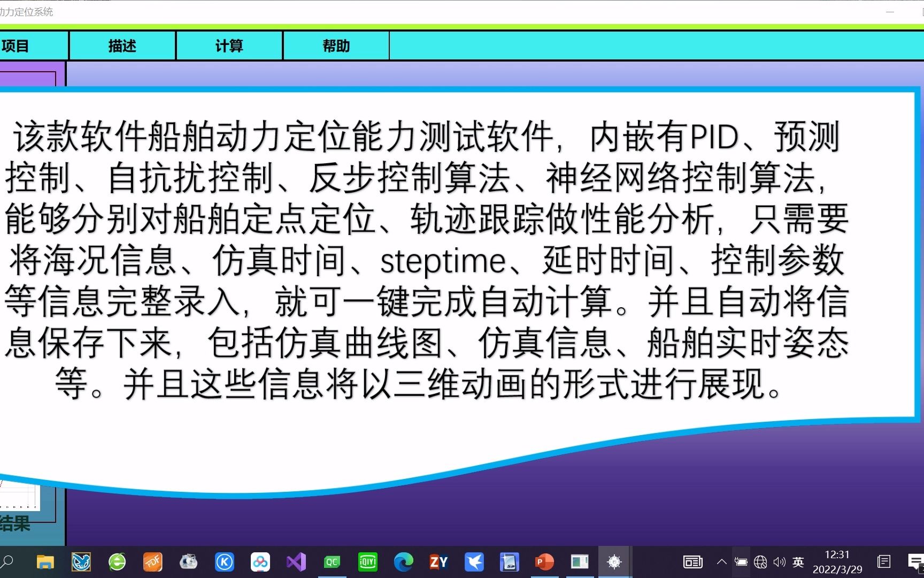Open the 计算 menu
924x578 pixels.
click(x=229, y=45)
